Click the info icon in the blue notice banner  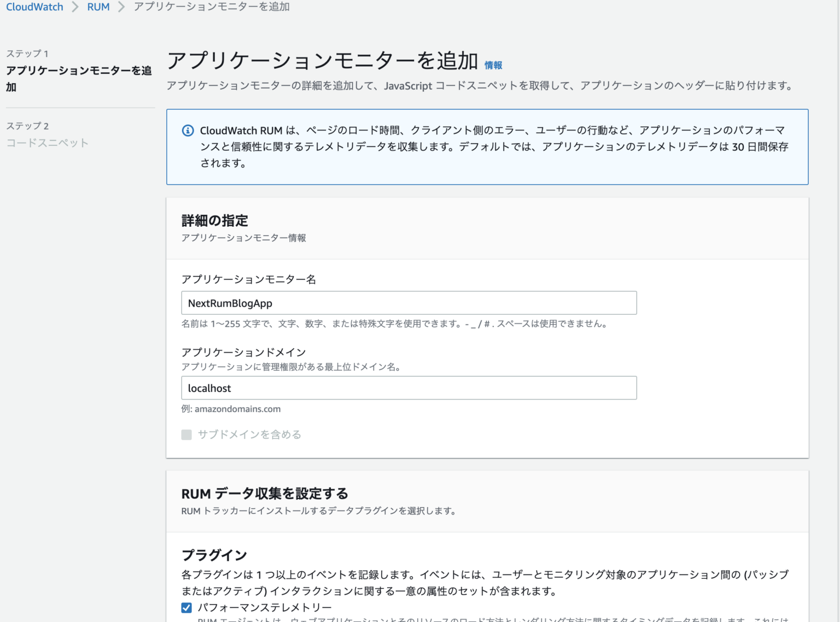point(188,130)
